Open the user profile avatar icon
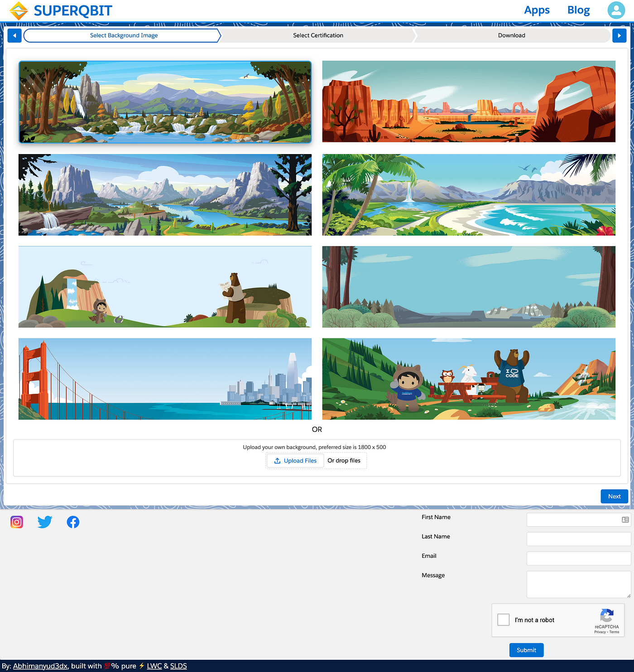Viewport: 634px width, 672px height. click(616, 10)
